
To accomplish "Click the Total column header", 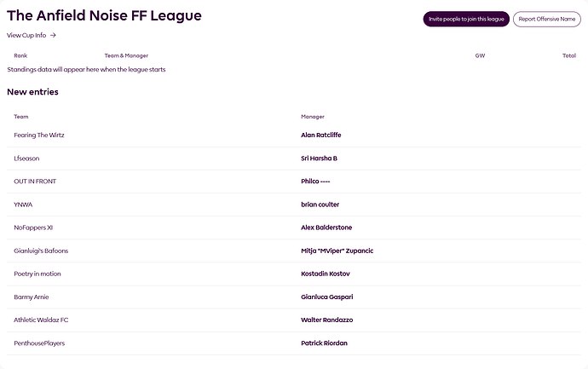I will click(x=569, y=55).
